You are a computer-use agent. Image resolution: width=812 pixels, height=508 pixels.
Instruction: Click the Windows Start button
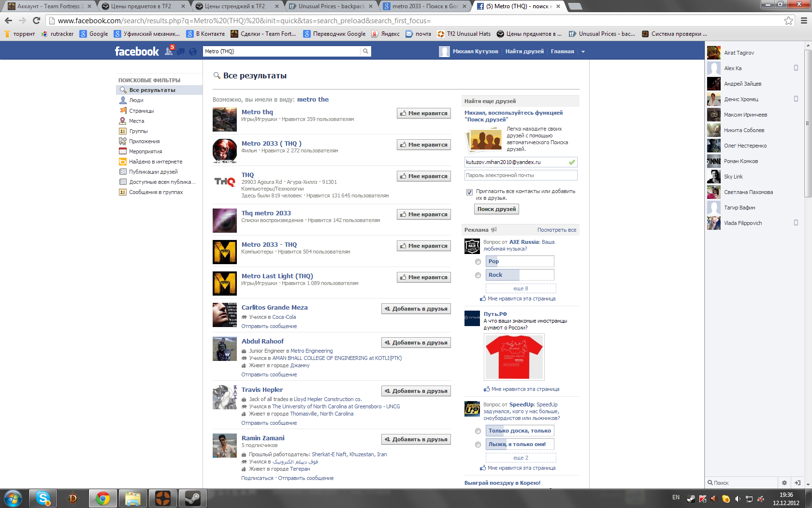[13, 498]
